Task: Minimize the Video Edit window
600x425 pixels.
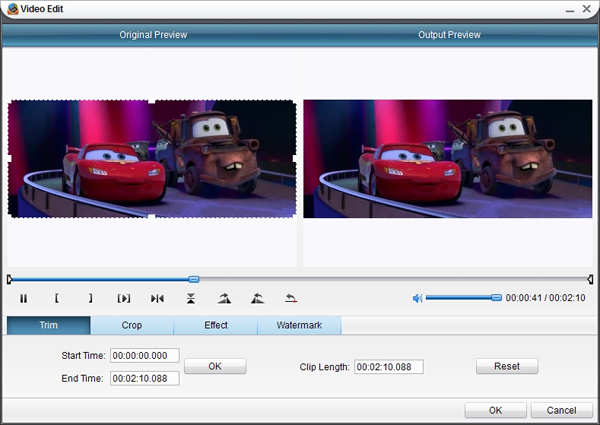Action: click(570, 9)
